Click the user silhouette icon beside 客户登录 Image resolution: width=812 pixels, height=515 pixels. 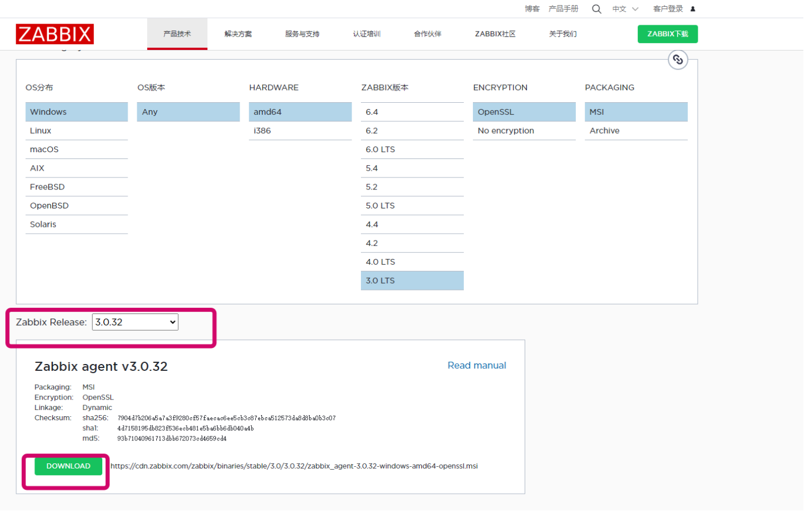pyautogui.click(x=693, y=9)
